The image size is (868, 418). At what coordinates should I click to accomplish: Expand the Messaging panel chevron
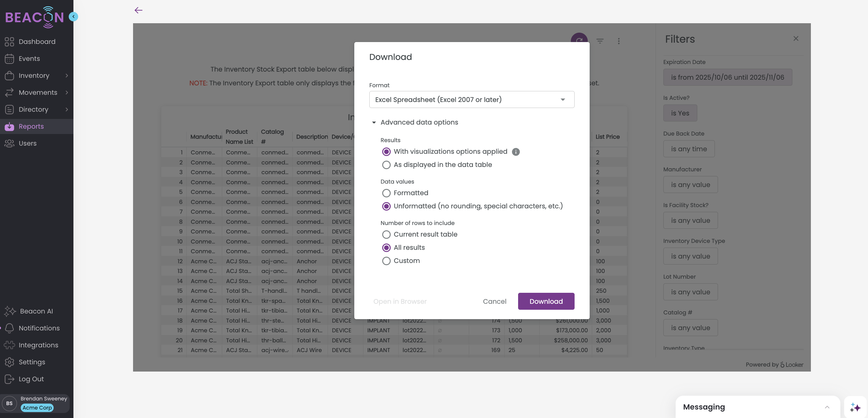click(827, 407)
